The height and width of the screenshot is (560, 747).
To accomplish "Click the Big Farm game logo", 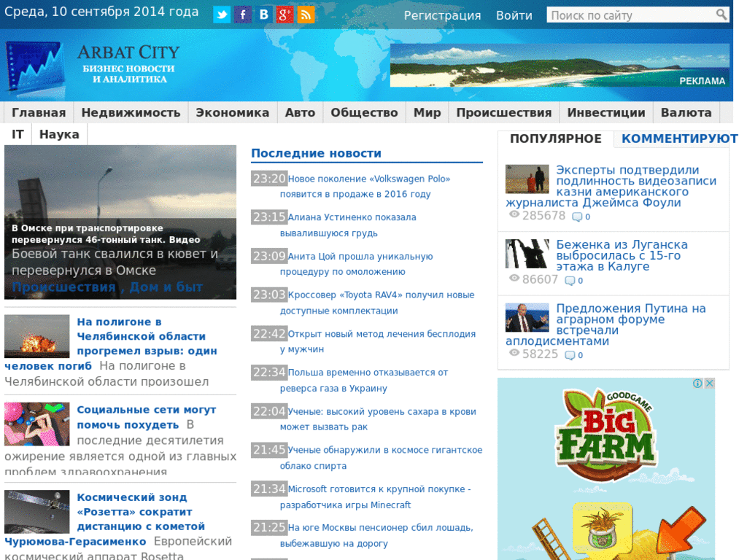I will [x=605, y=435].
